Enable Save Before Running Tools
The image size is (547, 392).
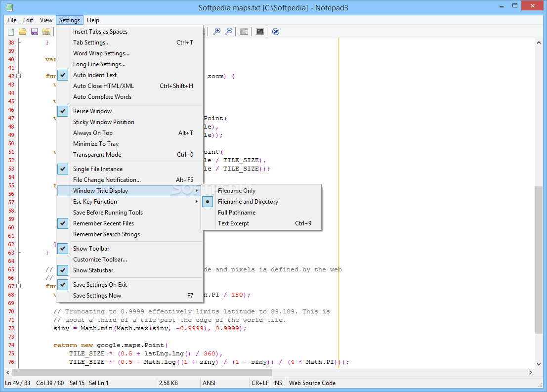129,213
